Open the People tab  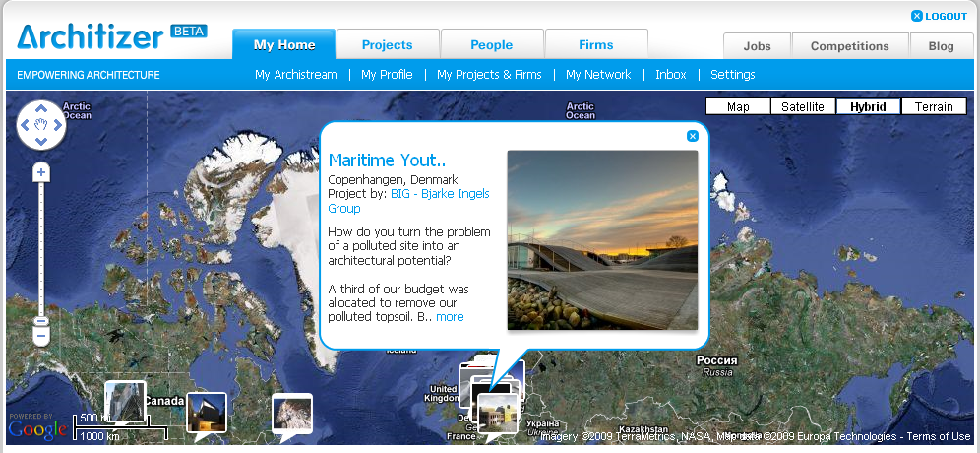(x=492, y=44)
